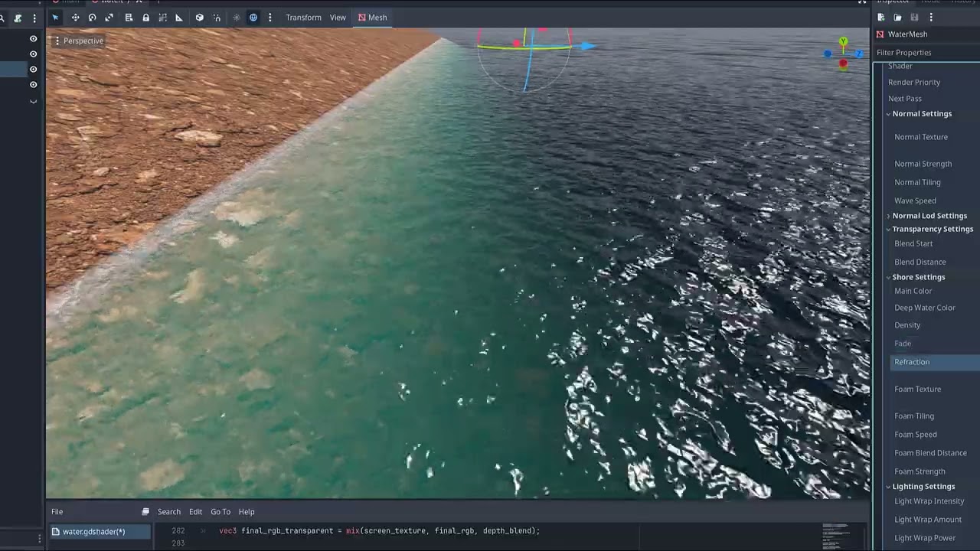The height and width of the screenshot is (551, 980).
Task: Click the Render Priority property label
Action: pyautogui.click(x=914, y=82)
